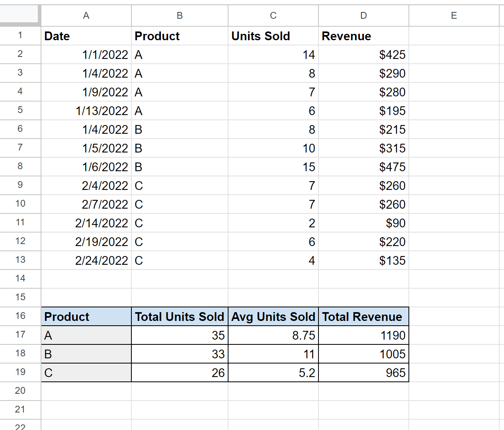Select column header C
This screenshot has height=430, width=504.
[x=273, y=16]
